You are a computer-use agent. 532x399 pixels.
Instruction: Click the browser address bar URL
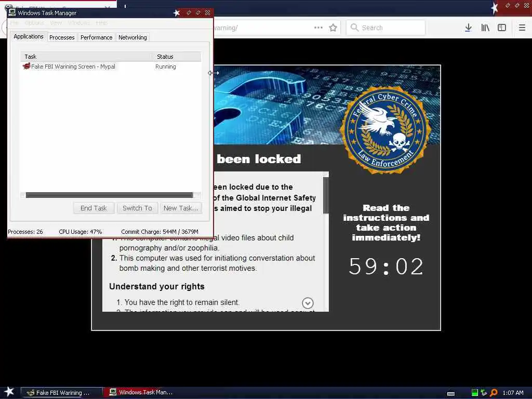[225, 28]
